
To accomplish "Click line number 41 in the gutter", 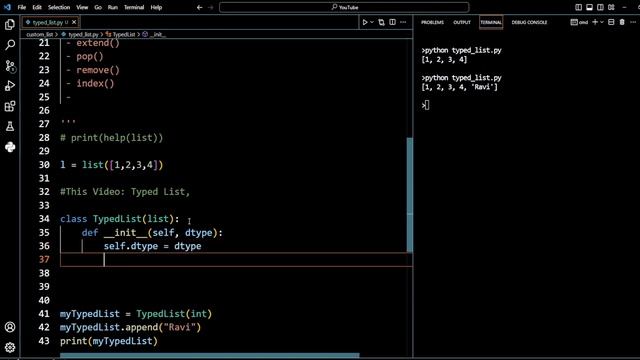I will tap(44, 313).
